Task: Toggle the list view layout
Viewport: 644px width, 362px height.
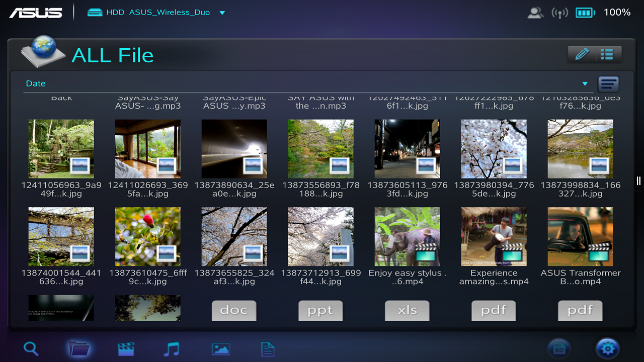Action: [608, 53]
